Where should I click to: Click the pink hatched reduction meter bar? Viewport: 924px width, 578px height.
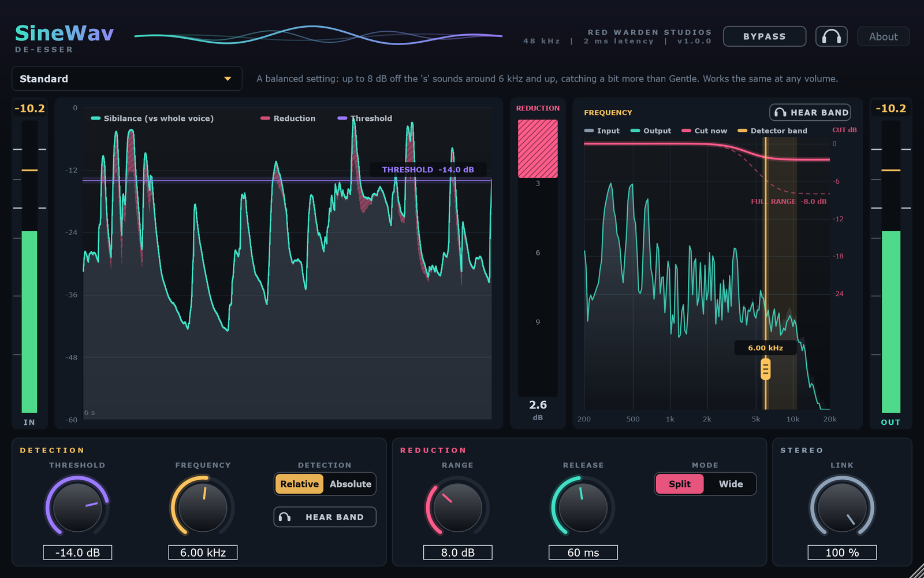(538, 149)
